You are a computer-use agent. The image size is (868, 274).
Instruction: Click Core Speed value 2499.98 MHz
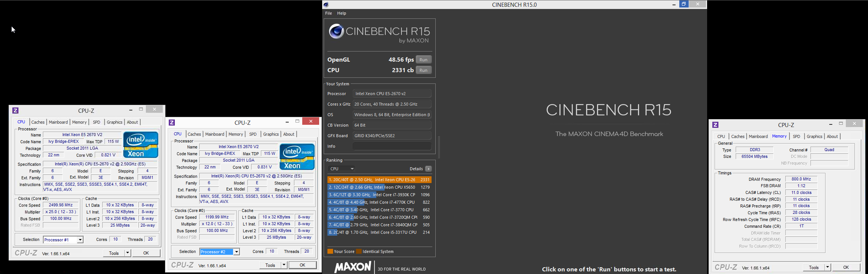61,205
